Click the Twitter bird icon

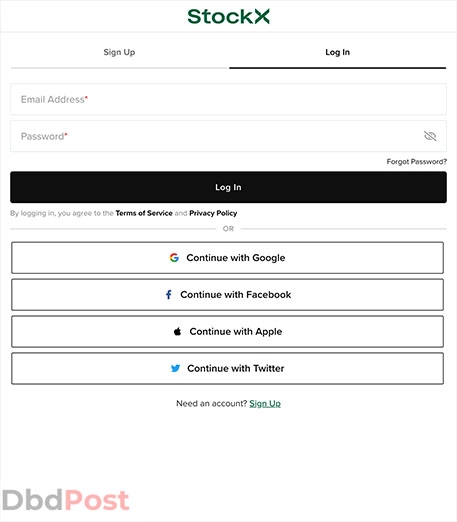point(175,368)
